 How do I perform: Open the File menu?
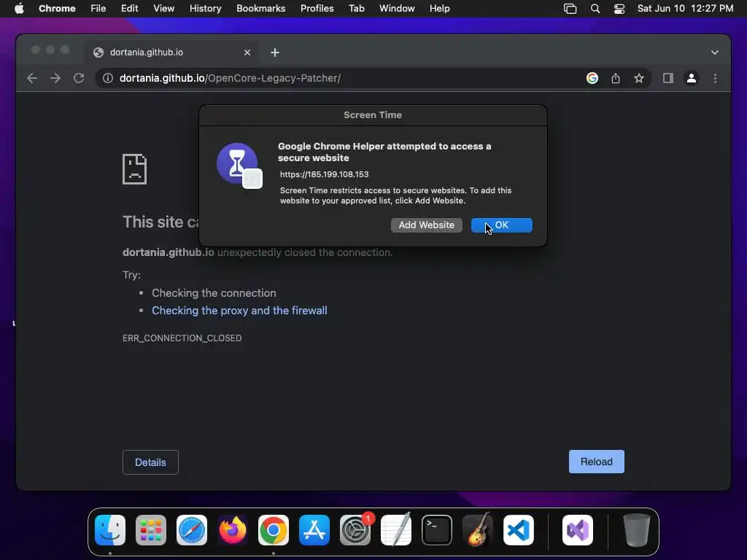pos(98,9)
